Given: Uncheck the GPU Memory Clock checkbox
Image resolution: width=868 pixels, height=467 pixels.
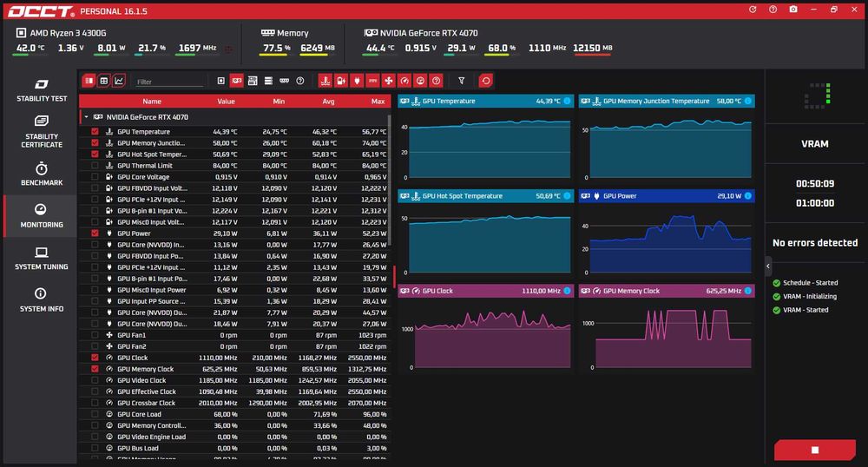Looking at the screenshot, I should tap(95, 369).
